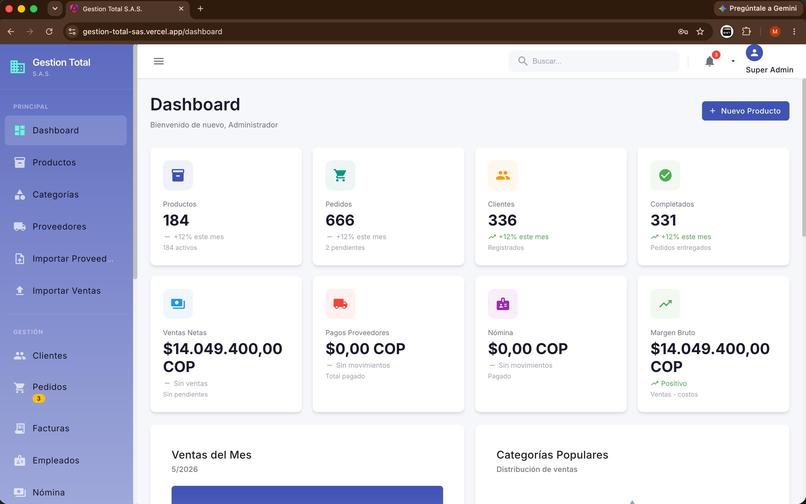Open Productos in the sidebar

65,163
